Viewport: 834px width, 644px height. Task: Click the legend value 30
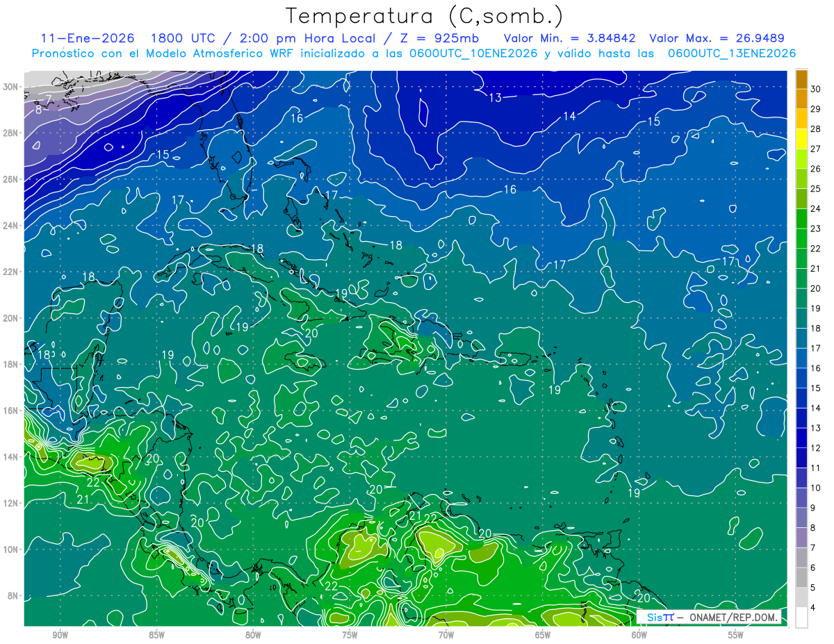(816, 89)
